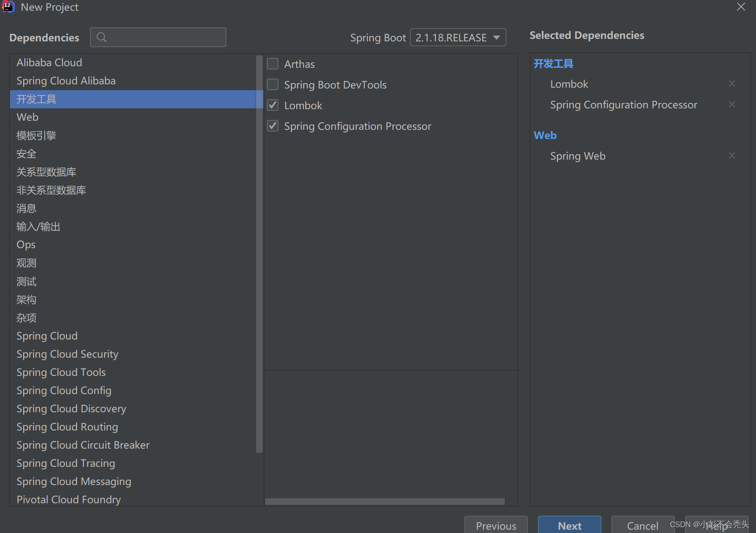Check Spring Boot DevTools
Viewport: 756px width, 533px height.
(273, 84)
